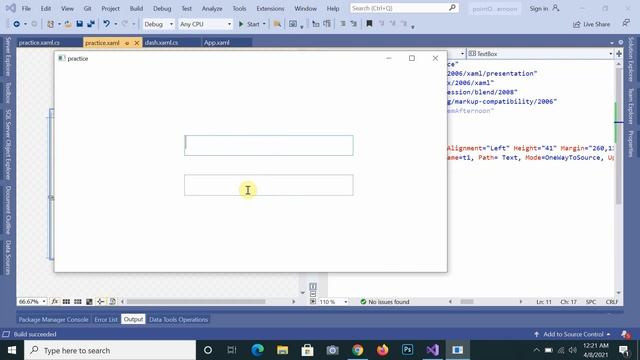Open the Debug configuration dropdown

coord(158,24)
